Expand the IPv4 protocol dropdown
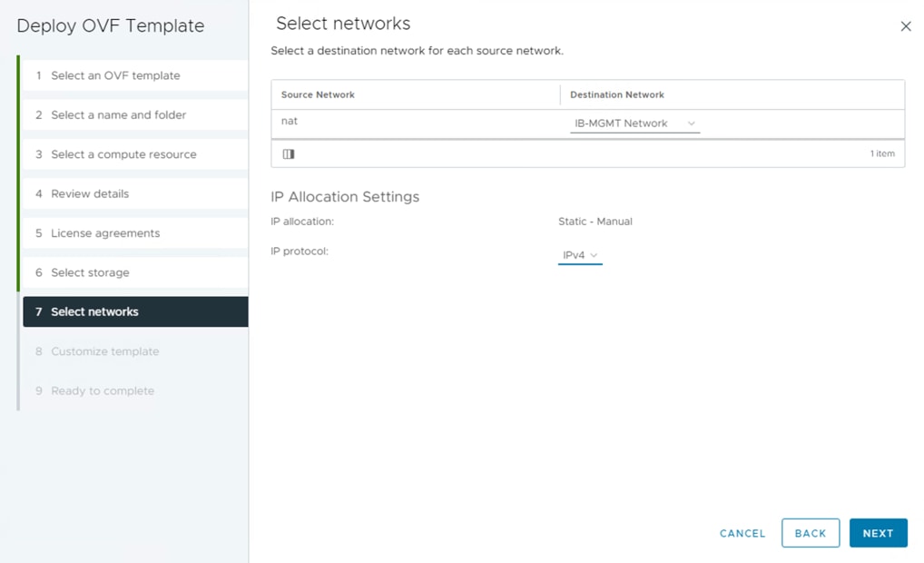The width and height of the screenshot is (924, 563). (x=580, y=256)
